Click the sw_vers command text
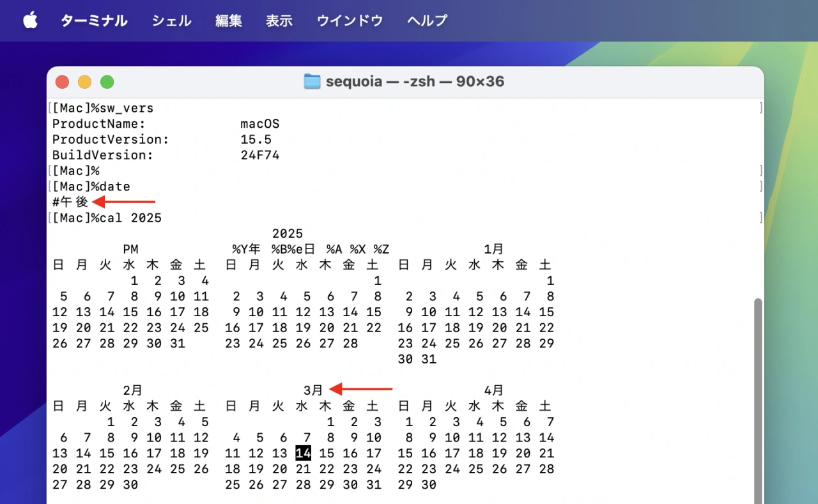This screenshot has height=504, width=818. (x=127, y=109)
